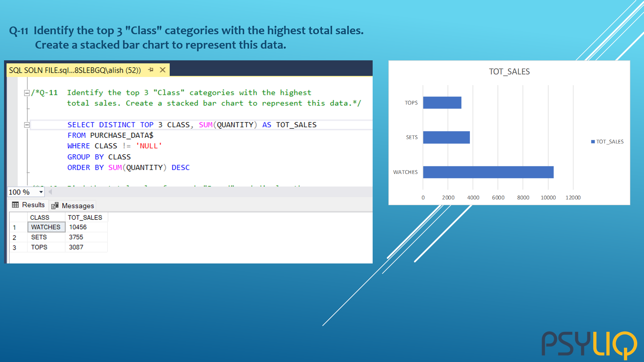Click the WATCHES bar in chart

point(488,172)
